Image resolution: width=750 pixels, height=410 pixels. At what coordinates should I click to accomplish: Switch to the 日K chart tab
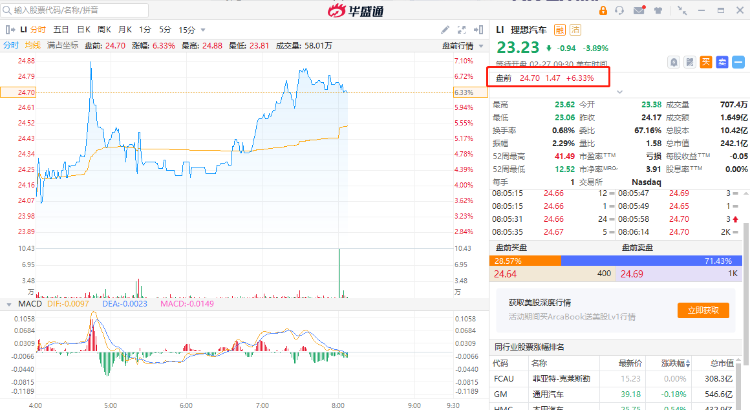click(84, 30)
